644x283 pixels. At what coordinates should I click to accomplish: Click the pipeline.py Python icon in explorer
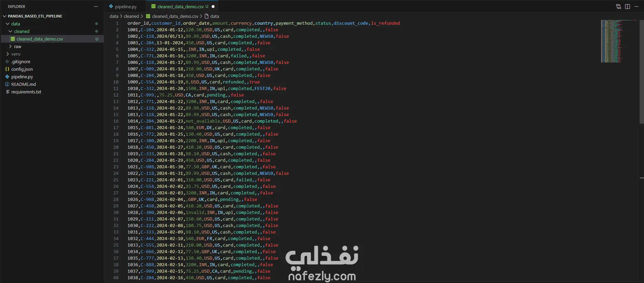(x=7, y=77)
